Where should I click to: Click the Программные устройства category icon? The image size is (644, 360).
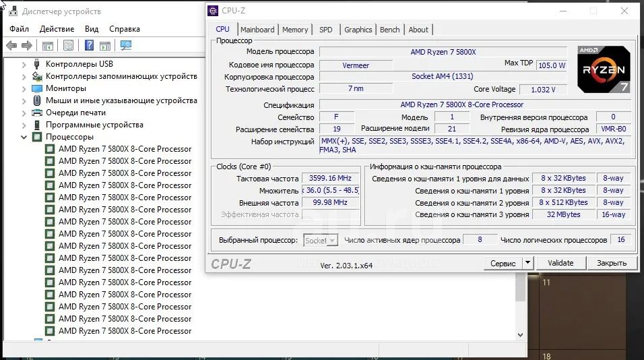[x=37, y=125]
